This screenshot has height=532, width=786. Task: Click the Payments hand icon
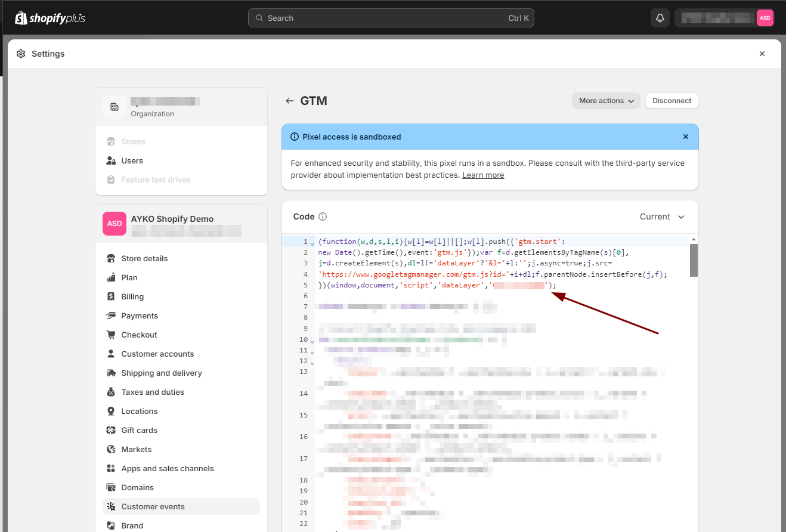tap(111, 316)
